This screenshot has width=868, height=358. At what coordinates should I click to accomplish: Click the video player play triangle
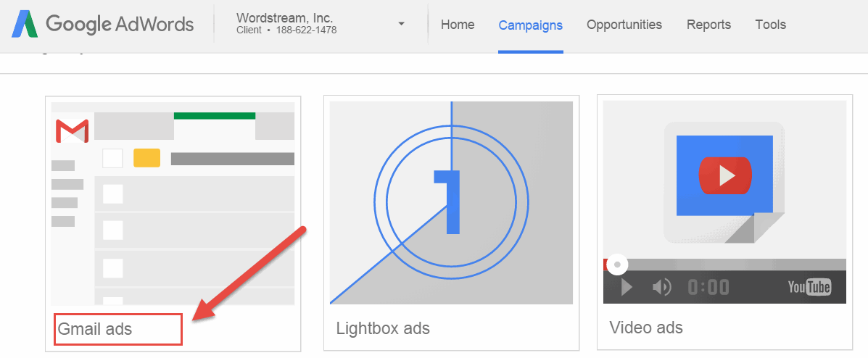point(627,287)
